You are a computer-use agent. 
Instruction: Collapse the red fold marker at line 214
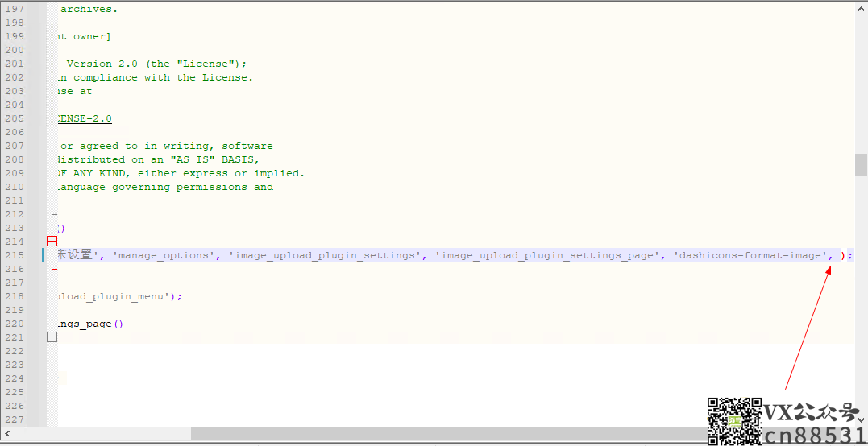coord(52,241)
